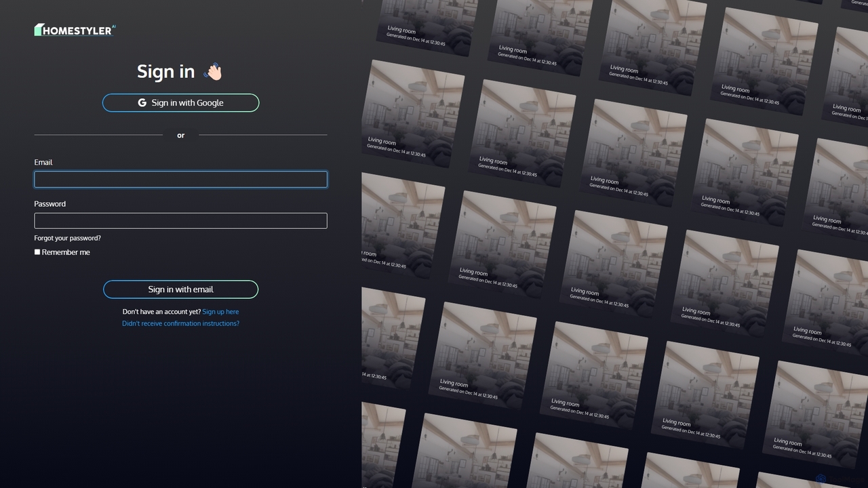Screen dimensions: 868x488
Task: Select the Password input field
Action: point(180,220)
